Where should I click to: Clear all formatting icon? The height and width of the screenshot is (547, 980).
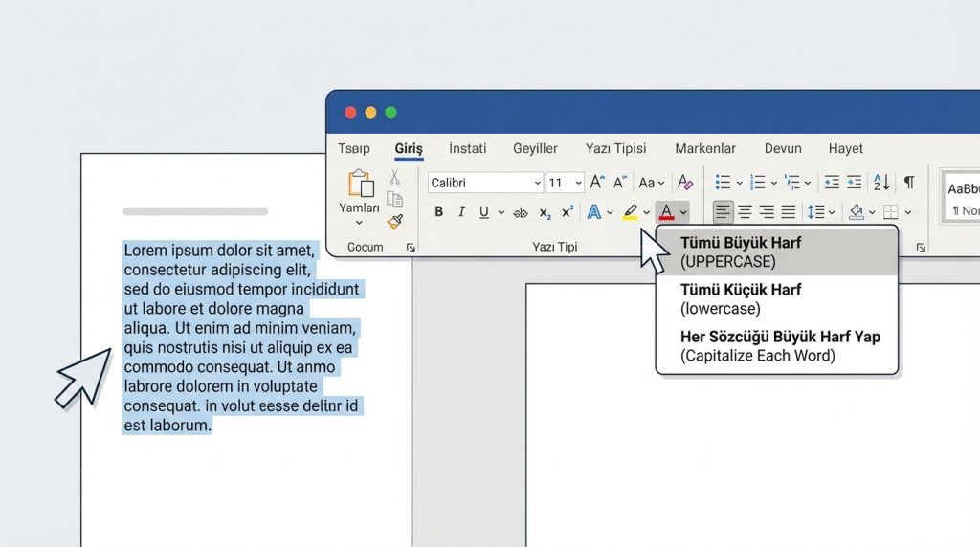coord(685,182)
